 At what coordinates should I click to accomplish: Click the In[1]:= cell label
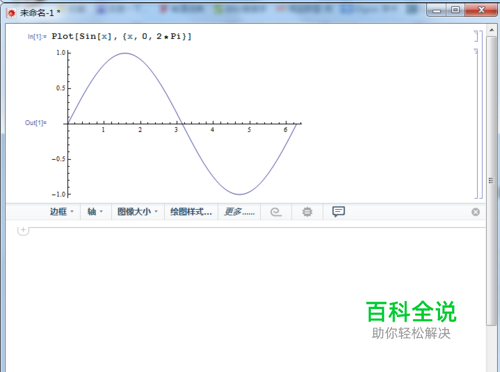pyautogui.click(x=37, y=37)
